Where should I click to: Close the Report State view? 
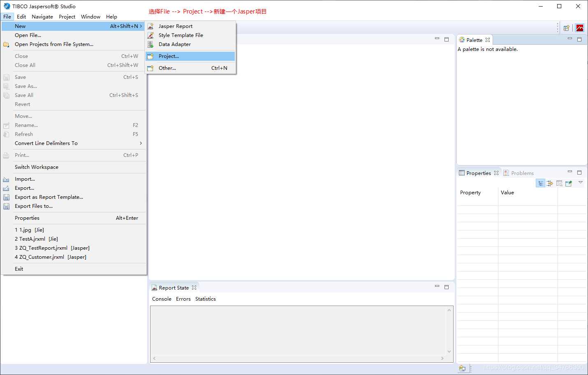[x=194, y=288]
